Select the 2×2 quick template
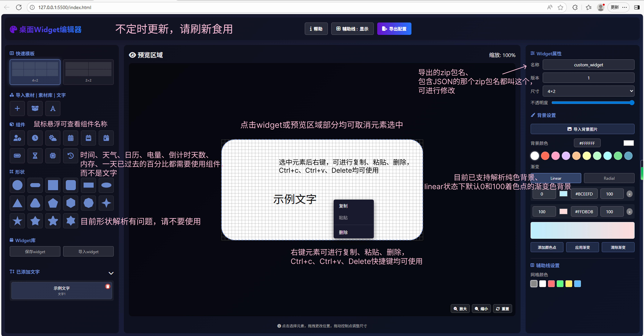This screenshot has height=336, width=644. [88, 72]
